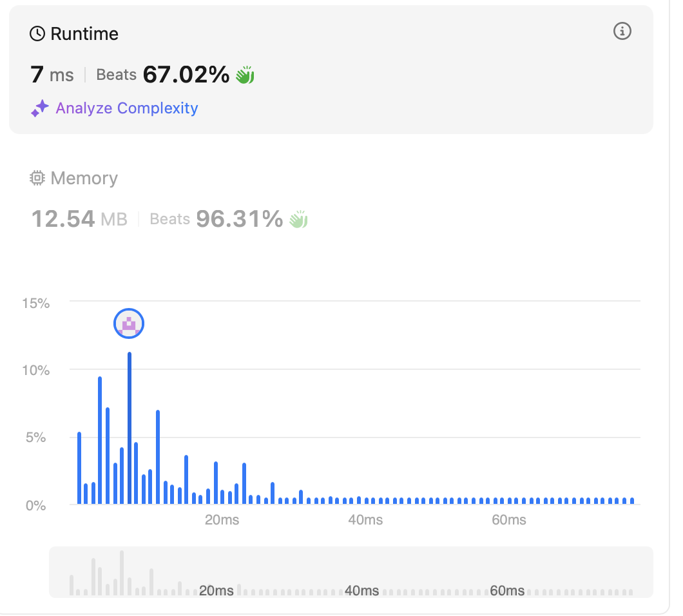Click the Beats 67.02% runtime percentage

tap(163, 75)
